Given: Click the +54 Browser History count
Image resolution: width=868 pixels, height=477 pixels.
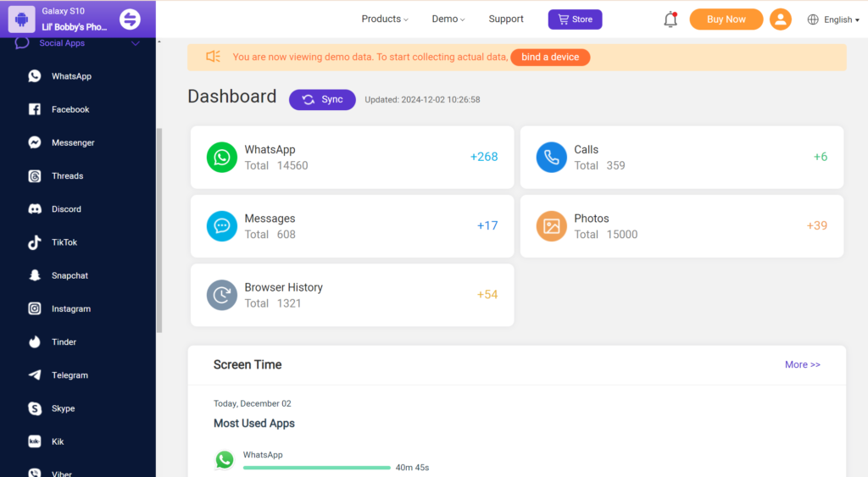Looking at the screenshot, I should click(x=487, y=294).
